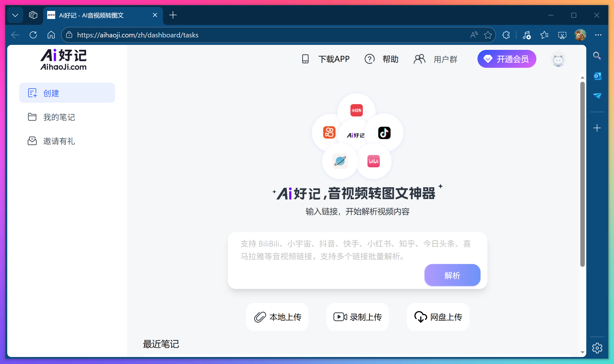
Task: Click the 网盘上传 button
Action: (438, 317)
